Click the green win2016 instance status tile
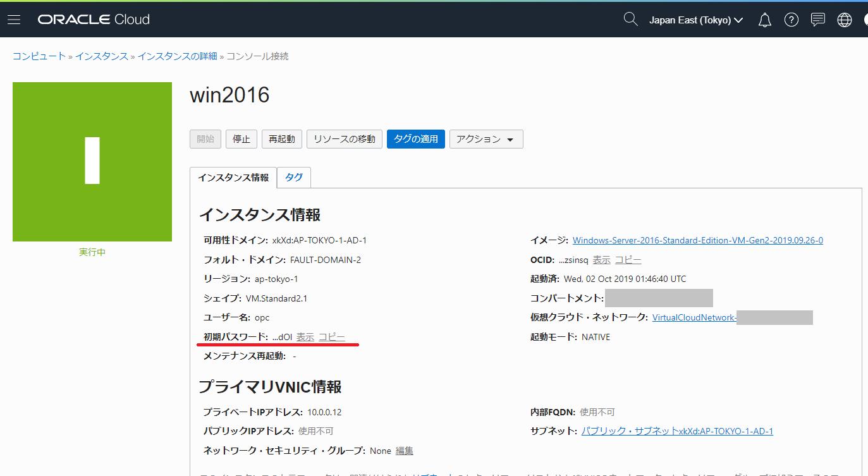This screenshot has height=476, width=868. (92, 162)
